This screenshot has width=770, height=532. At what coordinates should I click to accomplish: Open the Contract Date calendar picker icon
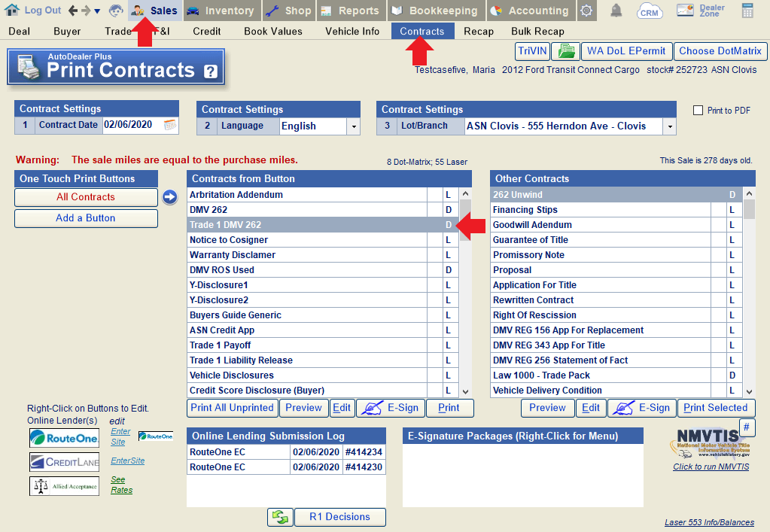pyautogui.click(x=170, y=125)
